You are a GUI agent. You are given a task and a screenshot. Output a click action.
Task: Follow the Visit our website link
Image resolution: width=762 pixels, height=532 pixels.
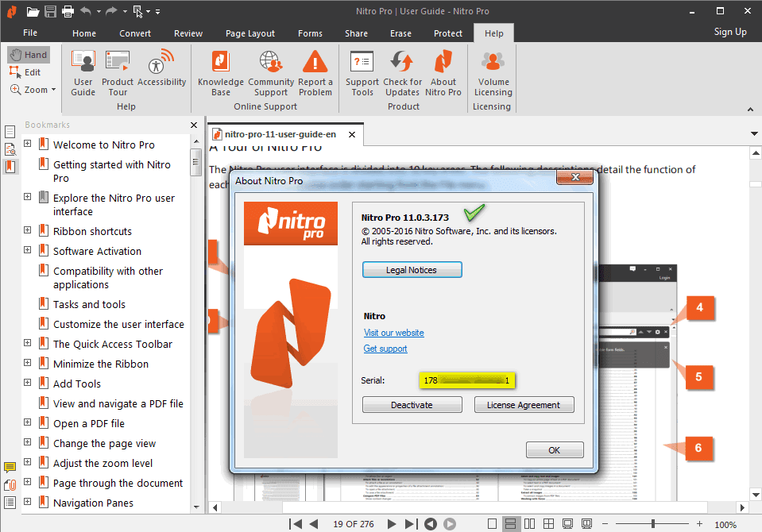click(393, 333)
